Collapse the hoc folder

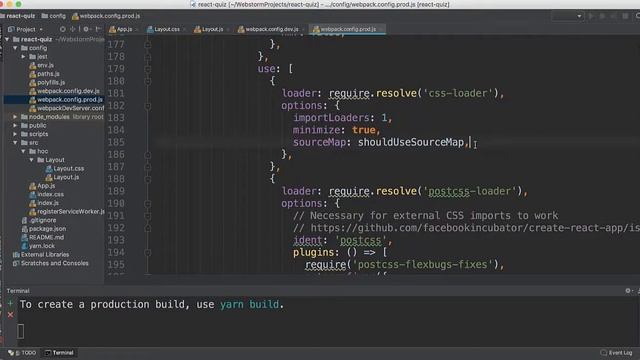[x=24, y=151]
